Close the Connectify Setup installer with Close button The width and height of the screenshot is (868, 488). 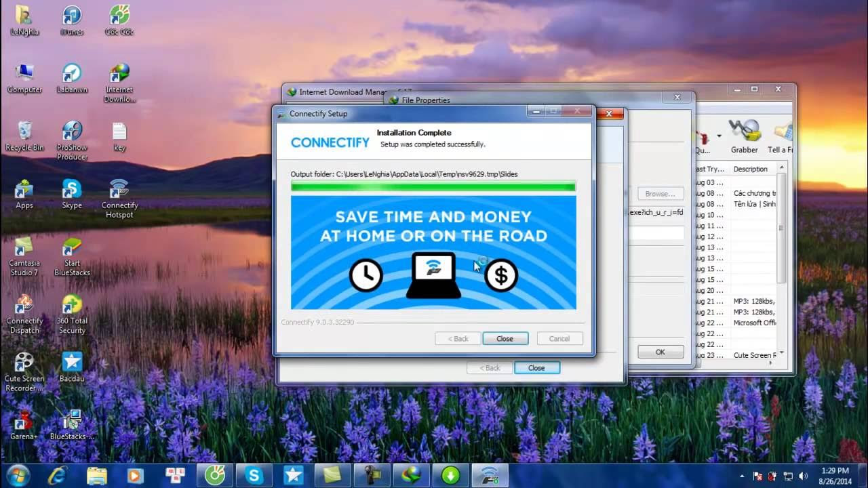(505, 338)
